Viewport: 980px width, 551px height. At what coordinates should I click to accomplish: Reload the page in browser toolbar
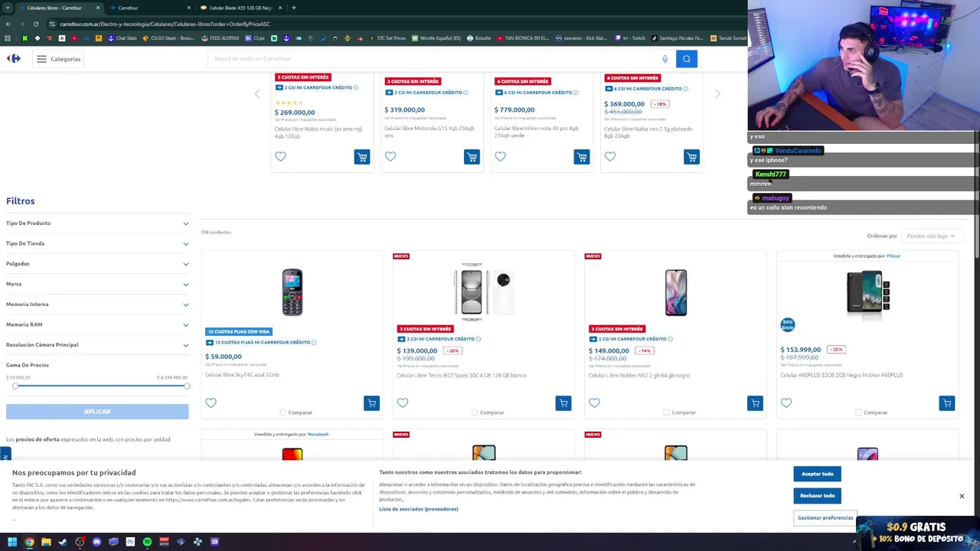click(35, 24)
